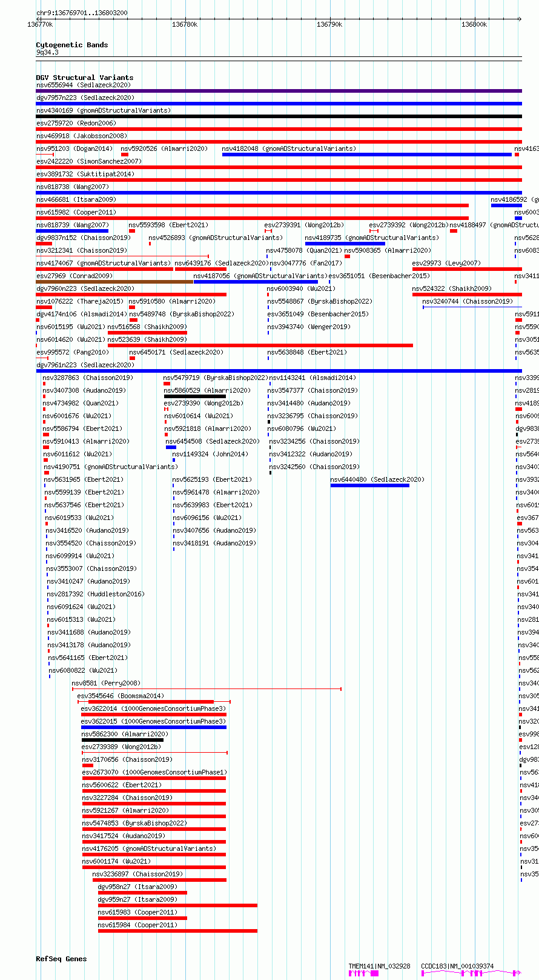Click the esv27969 (Conrad2009) label
Screen dimensions: 539x980
(x=74, y=276)
